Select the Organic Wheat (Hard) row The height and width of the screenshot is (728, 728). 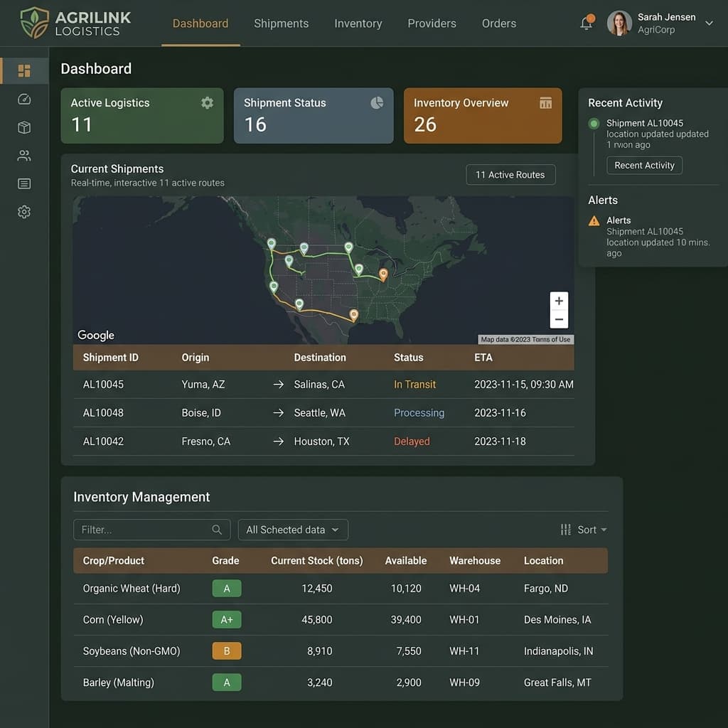[x=341, y=588]
